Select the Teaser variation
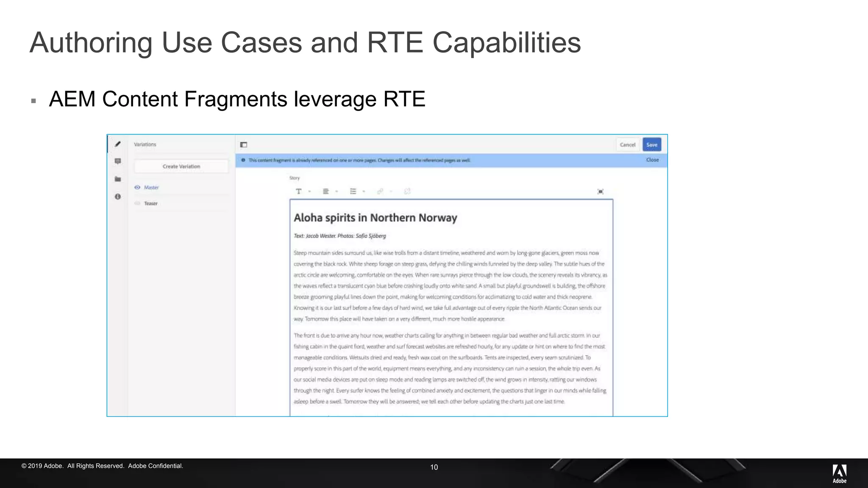 pos(151,203)
